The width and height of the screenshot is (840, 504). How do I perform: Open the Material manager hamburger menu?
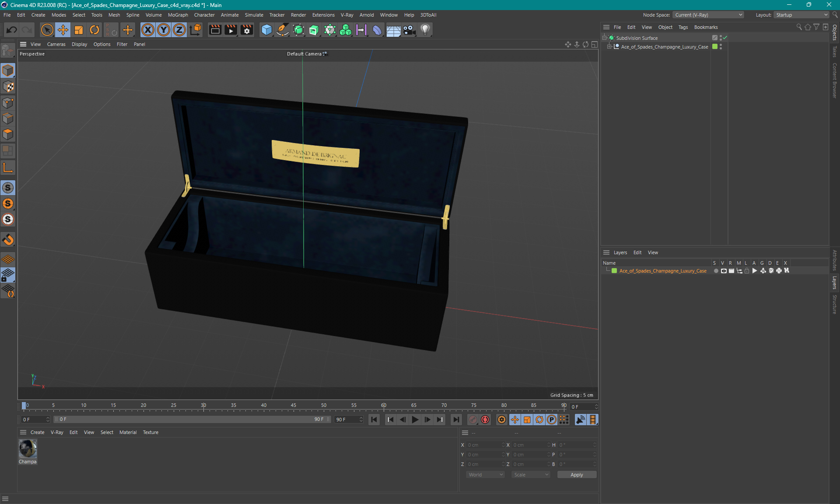(x=23, y=432)
